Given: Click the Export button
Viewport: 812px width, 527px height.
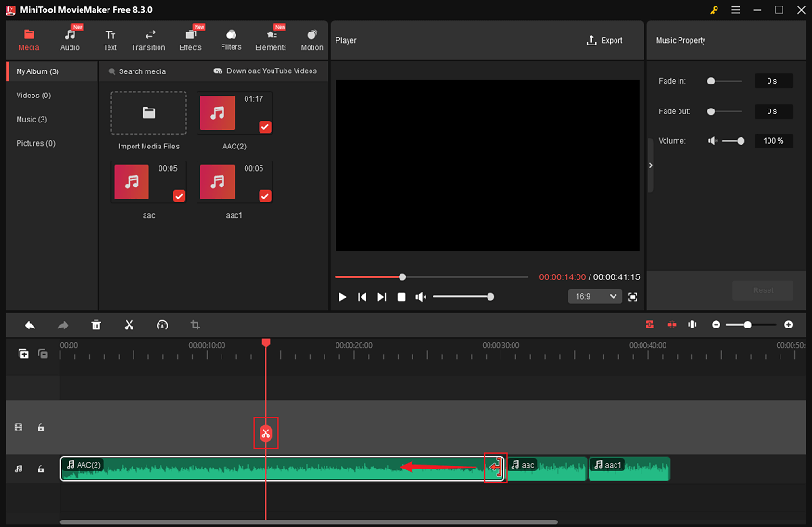Looking at the screenshot, I should (604, 41).
